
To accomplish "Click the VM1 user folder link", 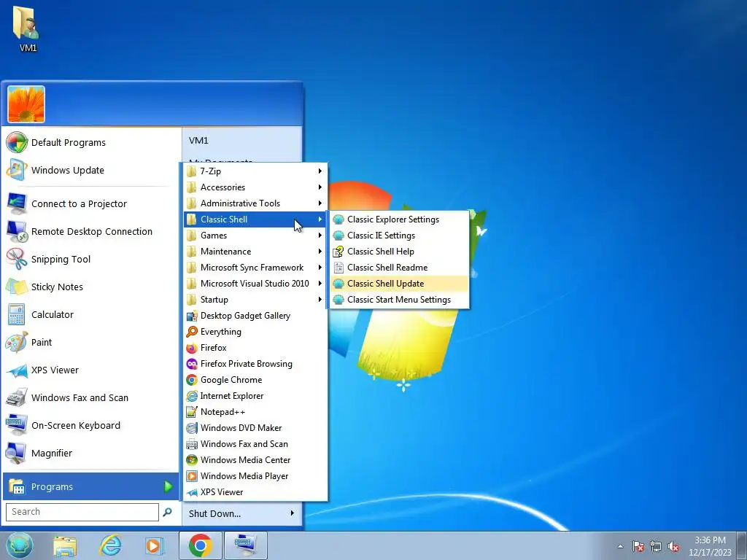I will pos(241,141).
